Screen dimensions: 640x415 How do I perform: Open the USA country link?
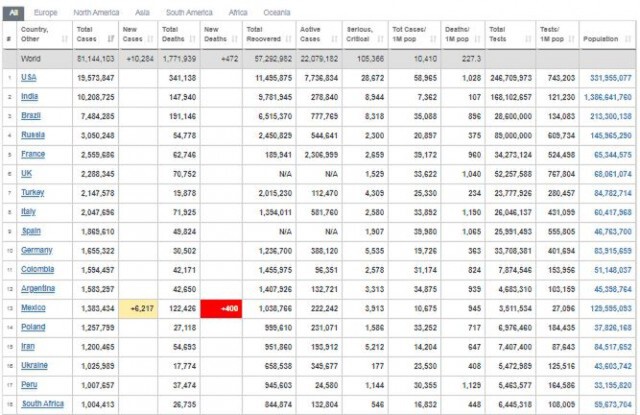pyautogui.click(x=29, y=78)
